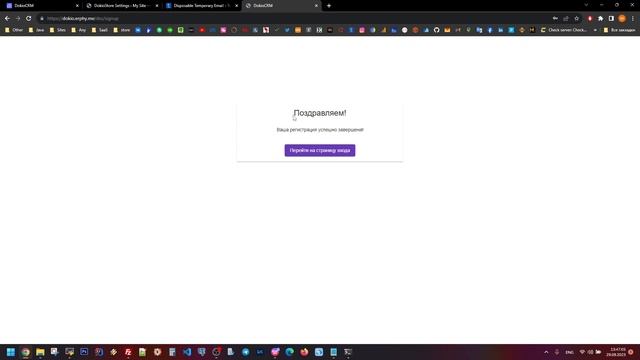Open File Explorer from the taskbar
640x360 pixels.
pyautogui.click(x=40, y=352)
